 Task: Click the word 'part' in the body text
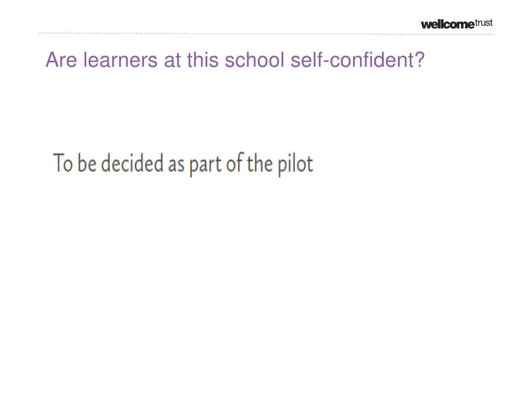pyautogui.click(x=206, y=166)
